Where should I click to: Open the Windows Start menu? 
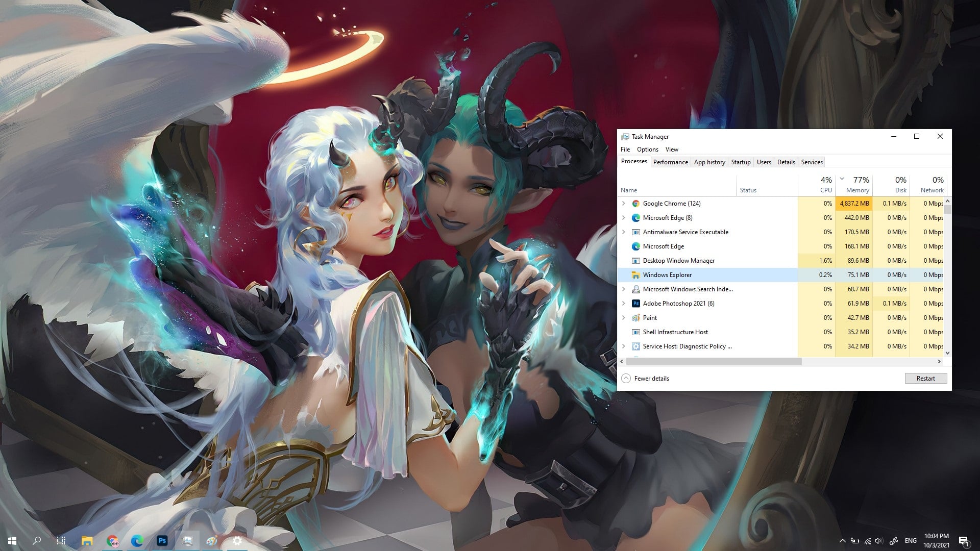12,541
